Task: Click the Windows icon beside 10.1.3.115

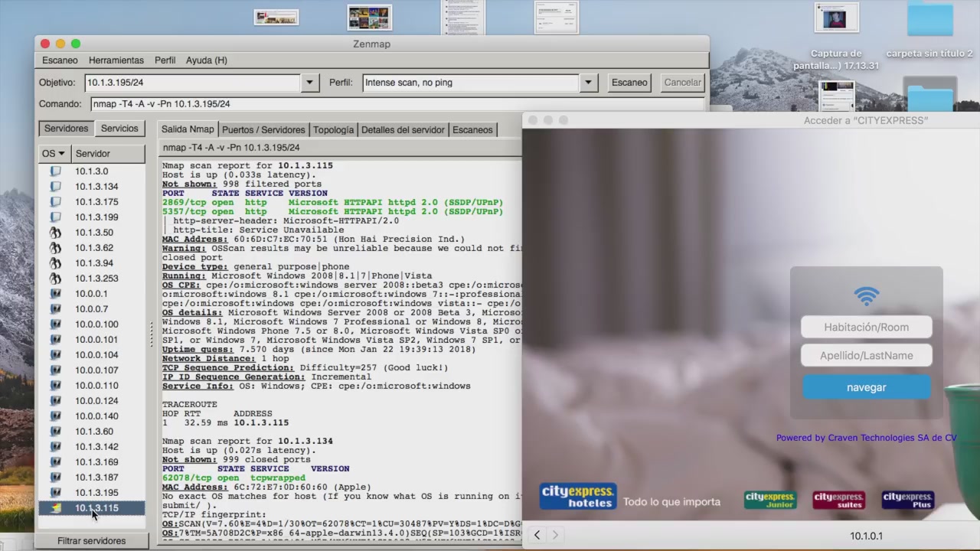Action: click(55, 508)
